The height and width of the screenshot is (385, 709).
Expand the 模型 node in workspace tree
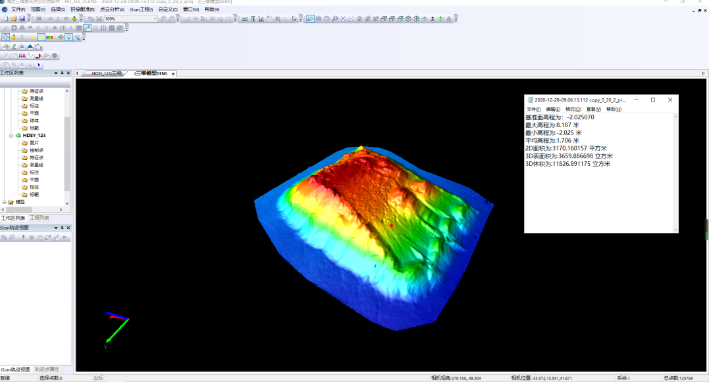4,202
